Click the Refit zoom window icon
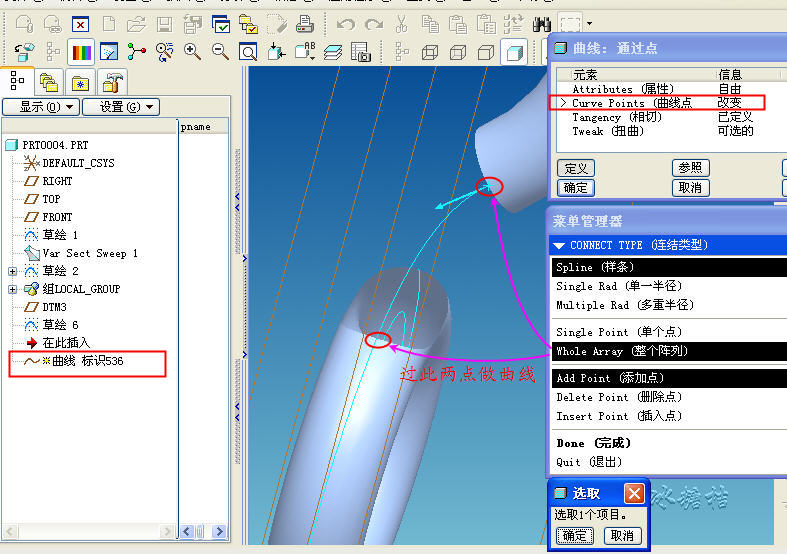The height and width of the screenshot is (554, 787). pyautogui.click(x=248, y=52)
